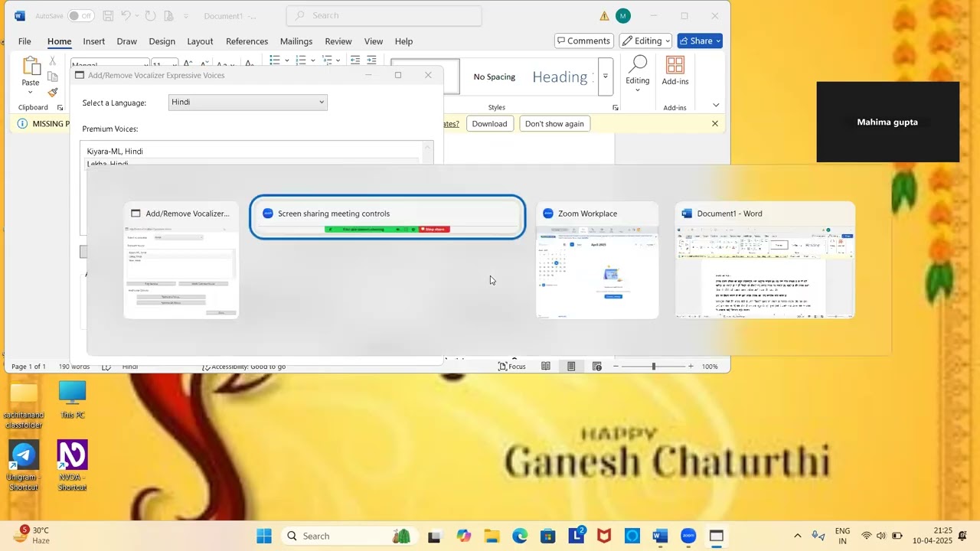
Task: Open the Editing mode dropdown near Share
Action: [646, 41]
